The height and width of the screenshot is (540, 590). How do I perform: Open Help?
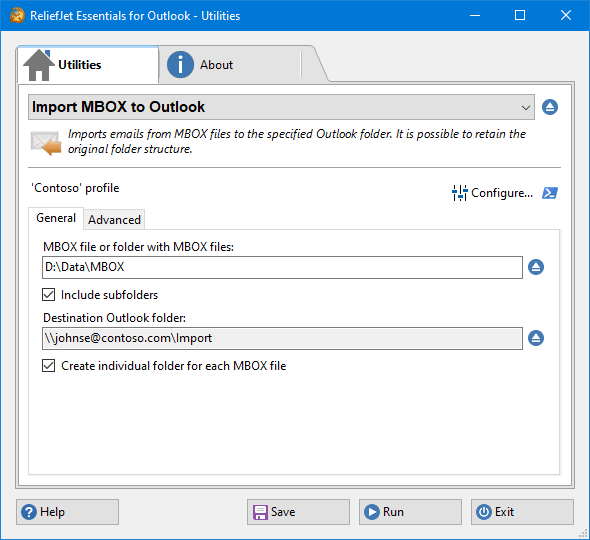(x=67, y=512)
